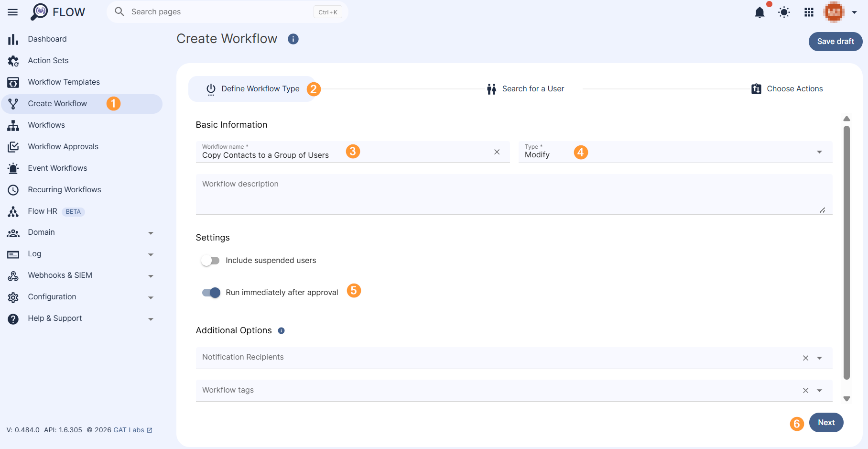Image resolution: width=868 pixels, height=449 pixels.
Task: Open the Workflows list page
Action: click(81, 125)
